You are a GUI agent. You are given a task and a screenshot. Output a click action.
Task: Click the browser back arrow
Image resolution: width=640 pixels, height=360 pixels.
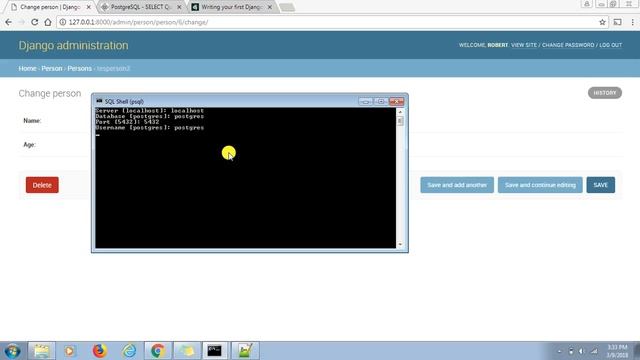(x=9, y=22)
